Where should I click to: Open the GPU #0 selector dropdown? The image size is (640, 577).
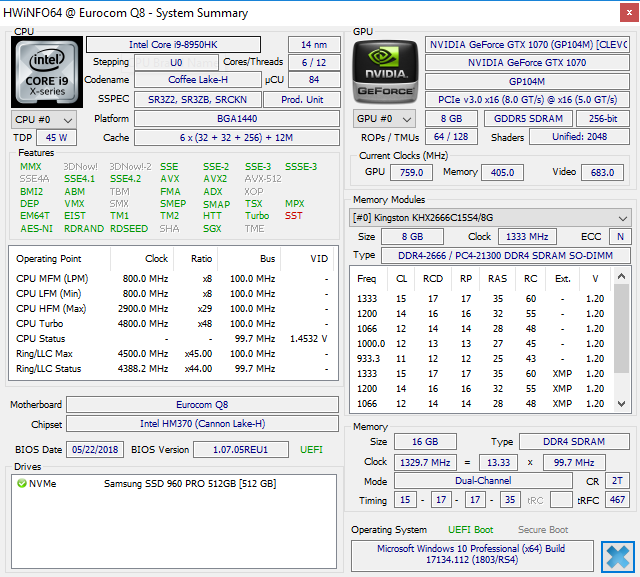(384, 119)
